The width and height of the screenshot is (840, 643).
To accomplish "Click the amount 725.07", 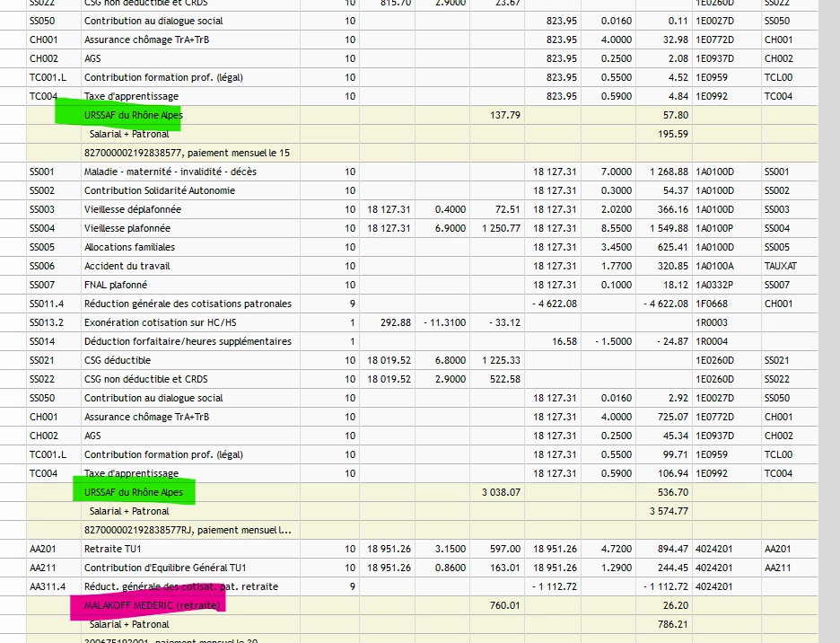I will [x=673, y=417].
